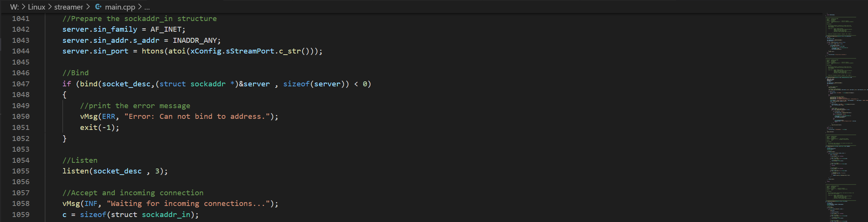Open the W: drive breadcrumb
Viewport: 868px width, 222px height.
(15, 7)
